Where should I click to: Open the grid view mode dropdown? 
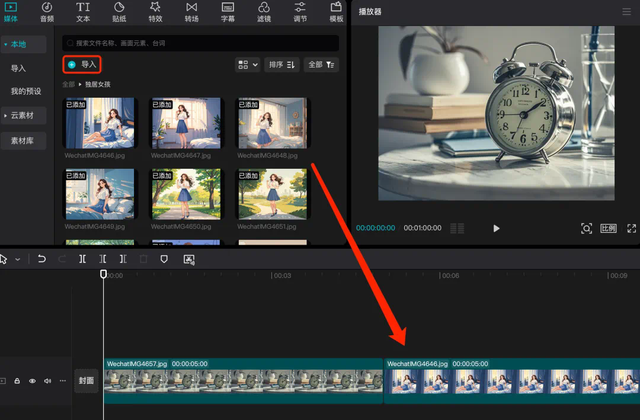click(248, 64)
